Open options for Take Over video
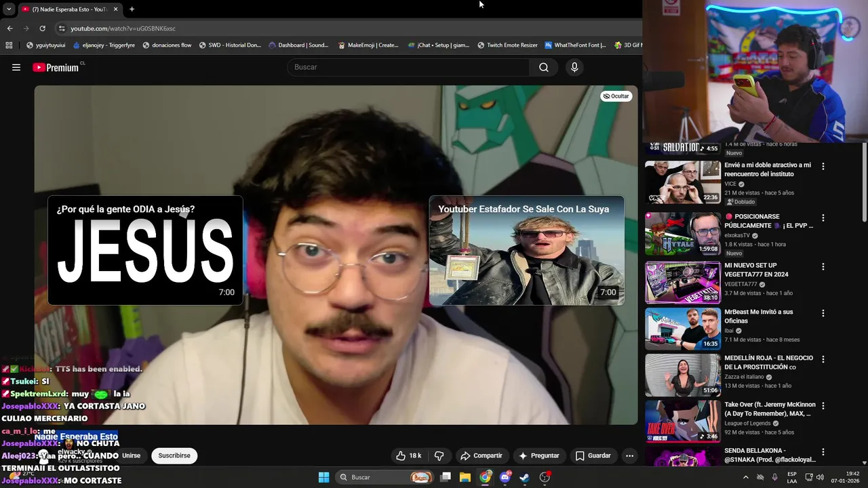Viewport: 868px width, 488px height. click(823, 406)
